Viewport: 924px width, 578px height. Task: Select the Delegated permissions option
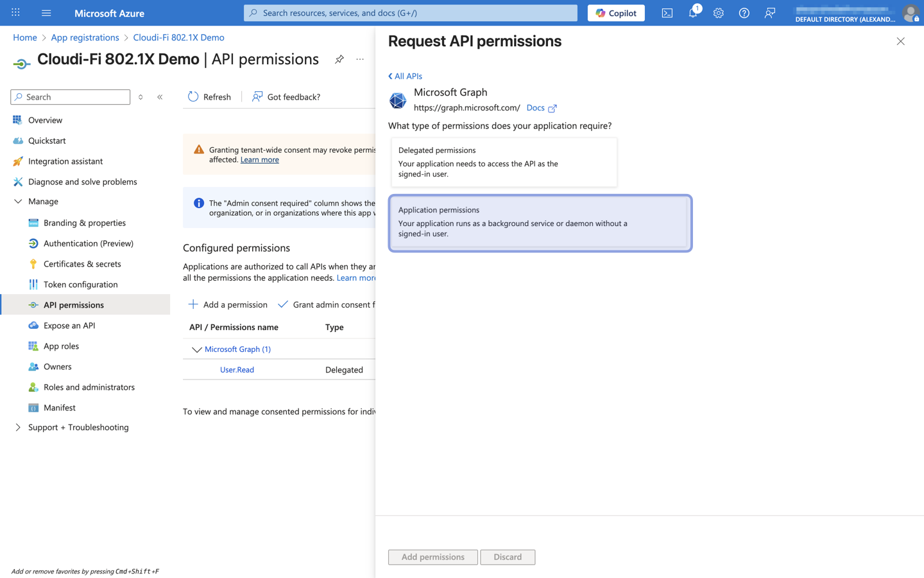click(504, 162)
